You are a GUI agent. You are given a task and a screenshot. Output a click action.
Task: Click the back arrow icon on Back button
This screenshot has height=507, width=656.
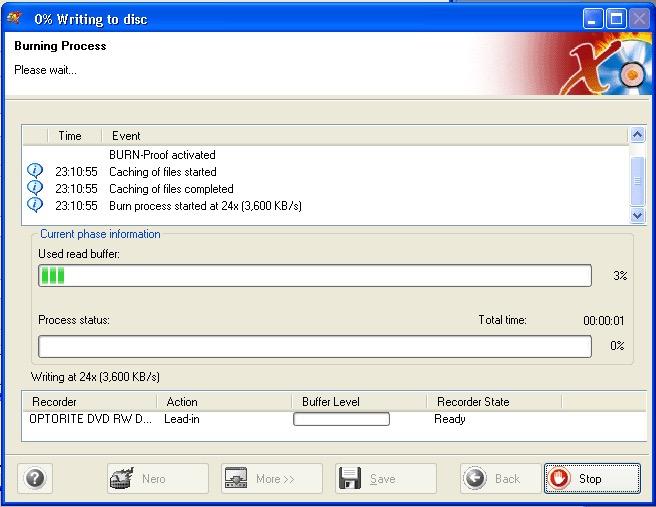point(475,478)
